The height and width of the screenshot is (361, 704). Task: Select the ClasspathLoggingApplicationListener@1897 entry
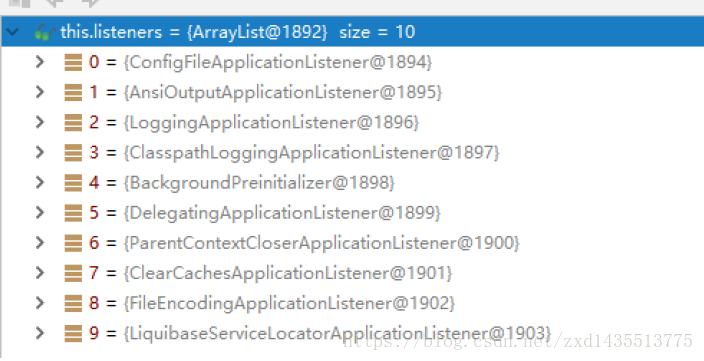click(311, 152)
